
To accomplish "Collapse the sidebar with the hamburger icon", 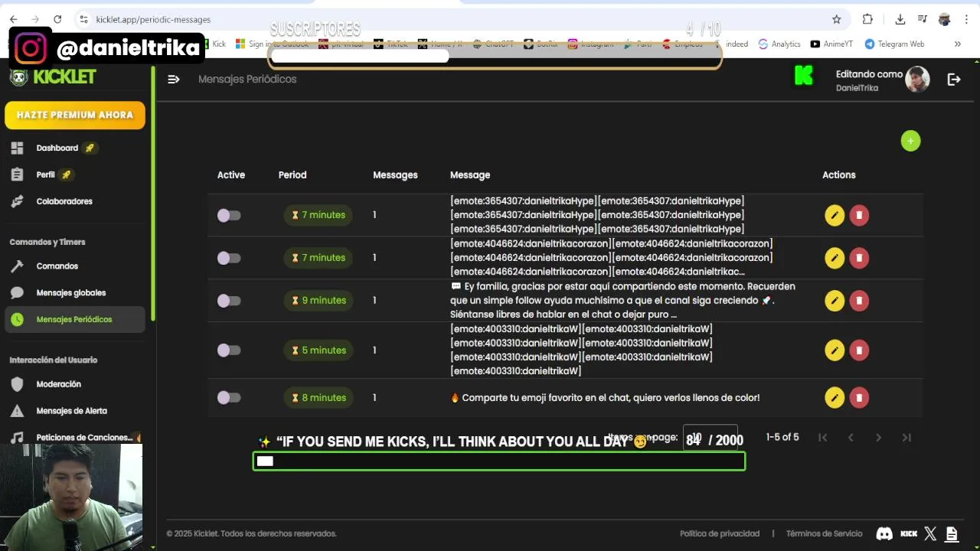I will (x=174, y=79).
